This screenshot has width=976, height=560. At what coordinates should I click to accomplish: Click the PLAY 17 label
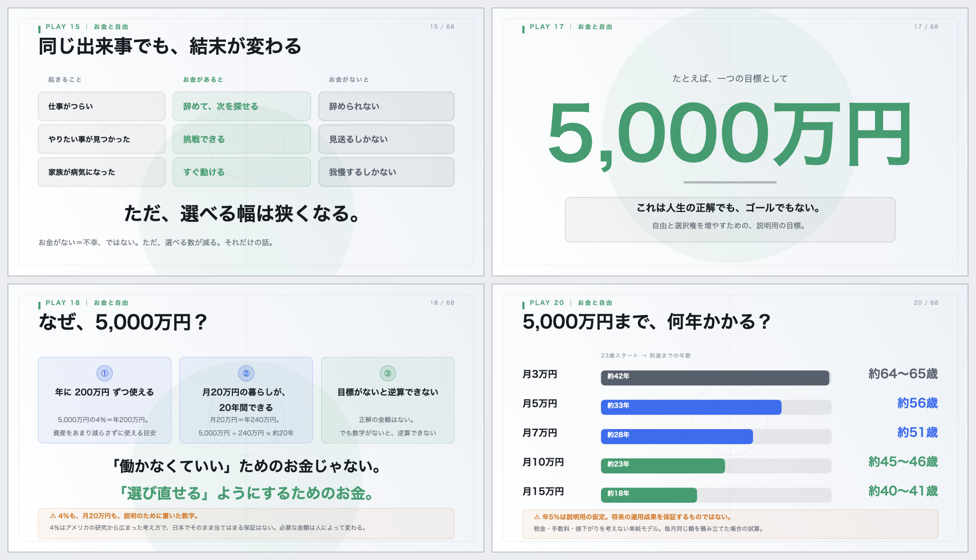pyautogui.click(x=547, y=27)
